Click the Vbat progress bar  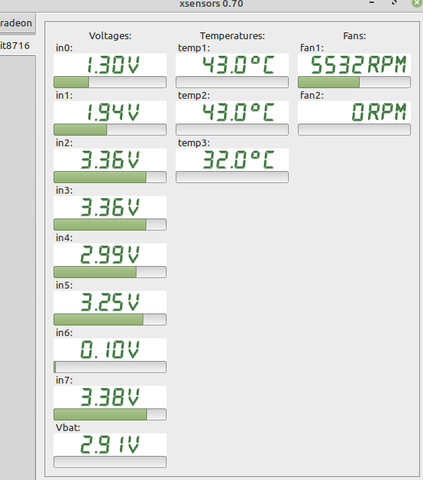[110, 462]
